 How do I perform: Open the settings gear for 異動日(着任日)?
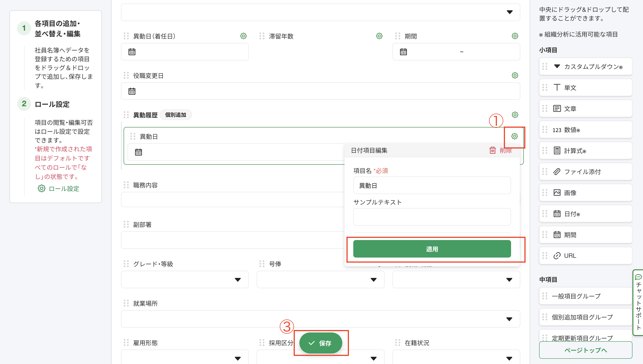[243, 36]
